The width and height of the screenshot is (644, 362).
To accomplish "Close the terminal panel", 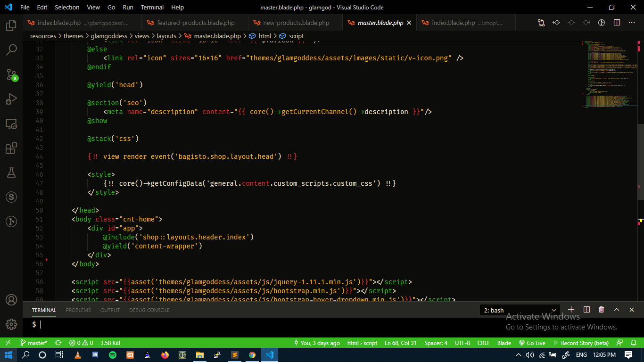I will pyautogui.click(x=632, y=310).
